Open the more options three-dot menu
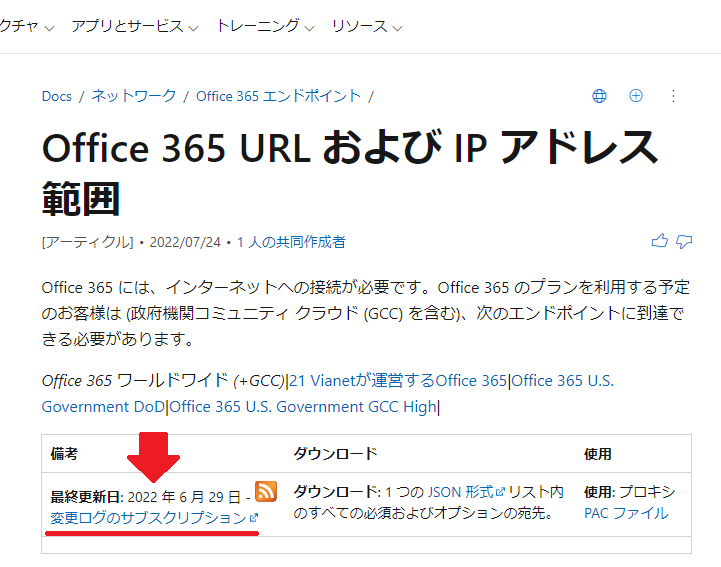The width and height of the screenshot is (721, 567). [x=673, y=96]
